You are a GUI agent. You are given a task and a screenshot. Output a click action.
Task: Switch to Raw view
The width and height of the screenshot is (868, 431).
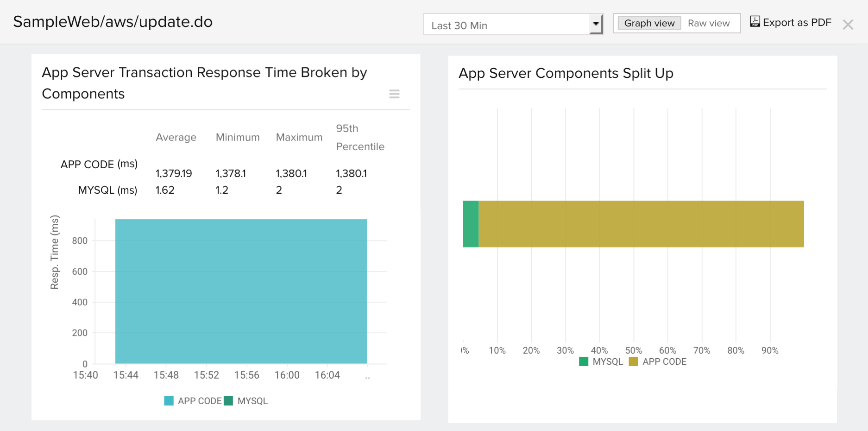point(708,23)
